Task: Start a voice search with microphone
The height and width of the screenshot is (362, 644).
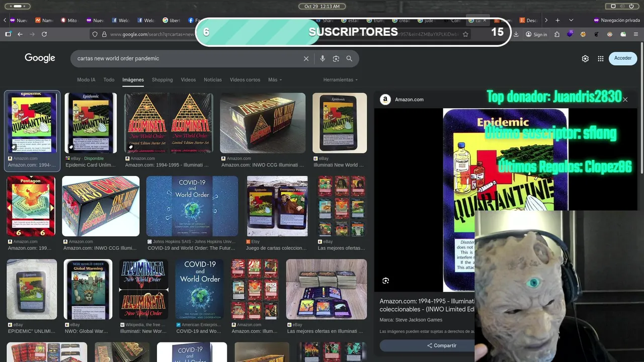Action: pos(323,58)
